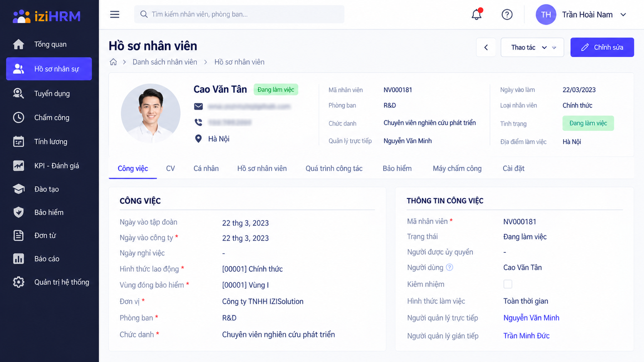Image resolution: width=644 pixels, height=362 pixels.
Task: Switch to the CV tab
Action: tap(170, 168)
